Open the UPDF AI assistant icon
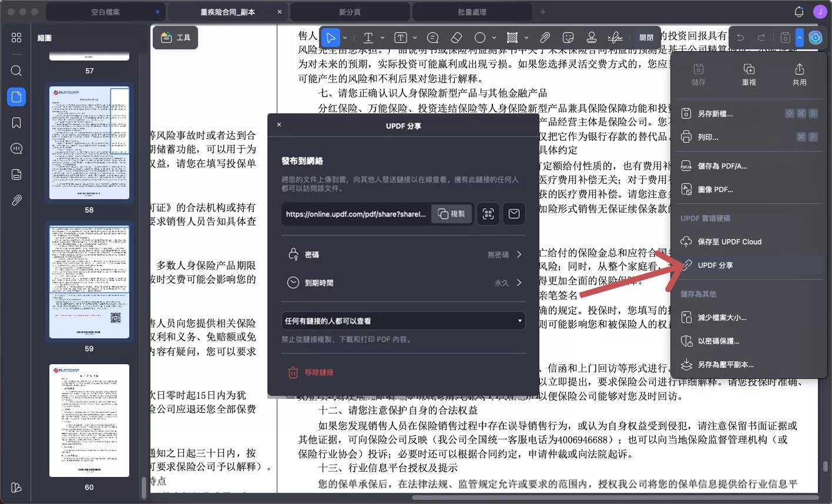This screenshot has height=504, width=832. coord(816,38)
